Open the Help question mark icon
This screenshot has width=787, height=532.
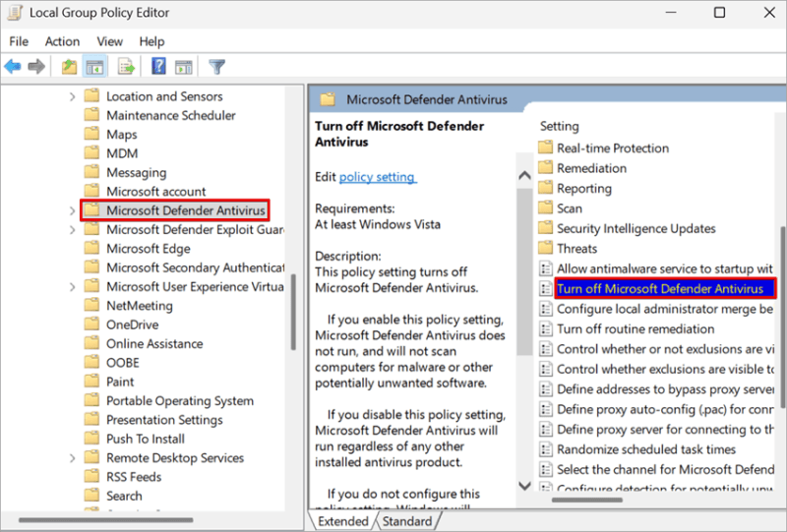point(158,66)
